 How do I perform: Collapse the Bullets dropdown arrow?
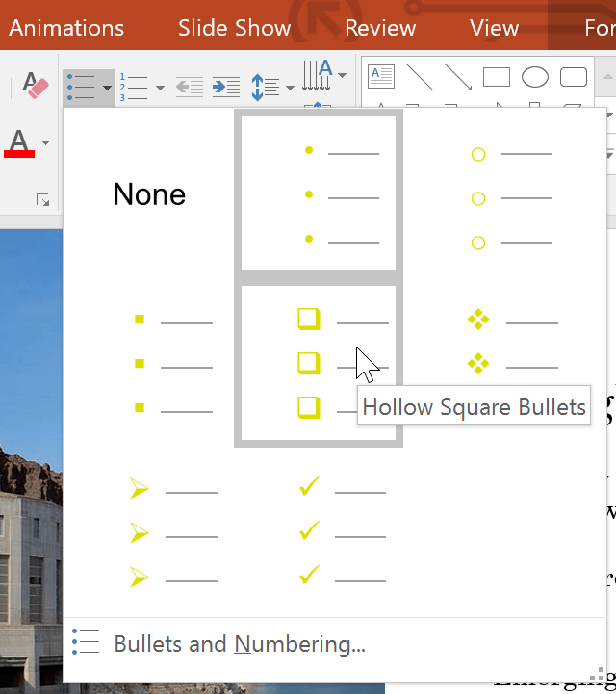click(x=107, y=88)
